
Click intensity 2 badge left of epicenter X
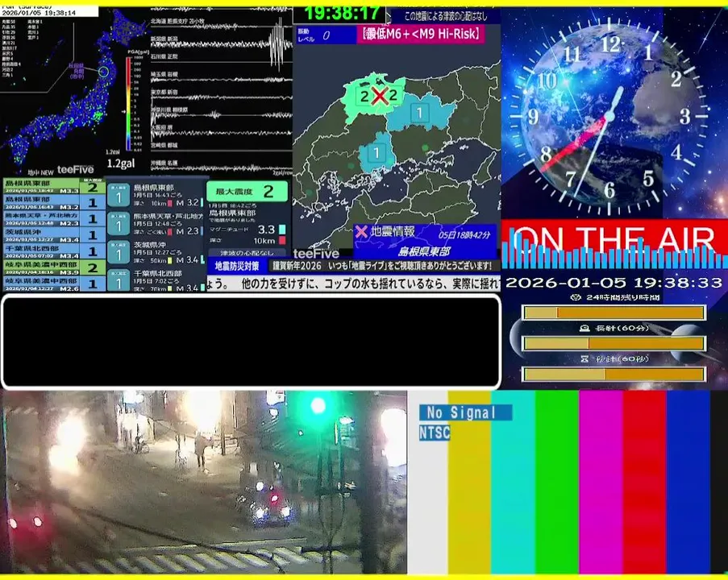364,97
